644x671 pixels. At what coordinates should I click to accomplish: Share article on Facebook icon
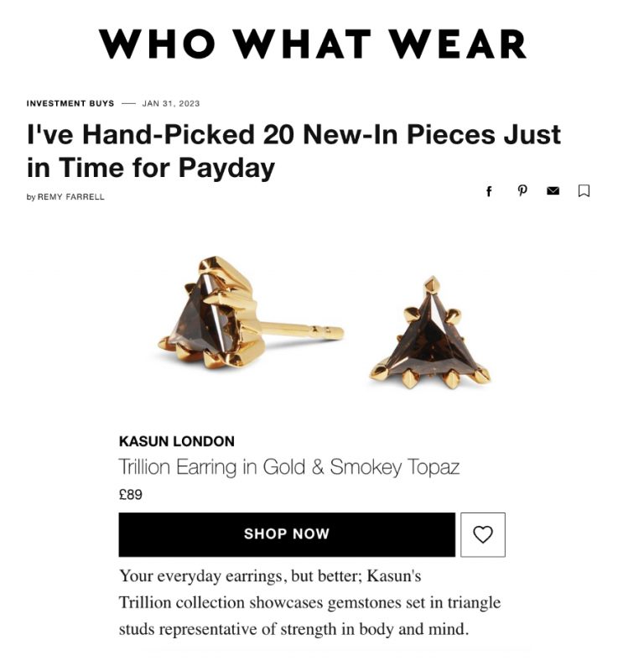[489, 191]
